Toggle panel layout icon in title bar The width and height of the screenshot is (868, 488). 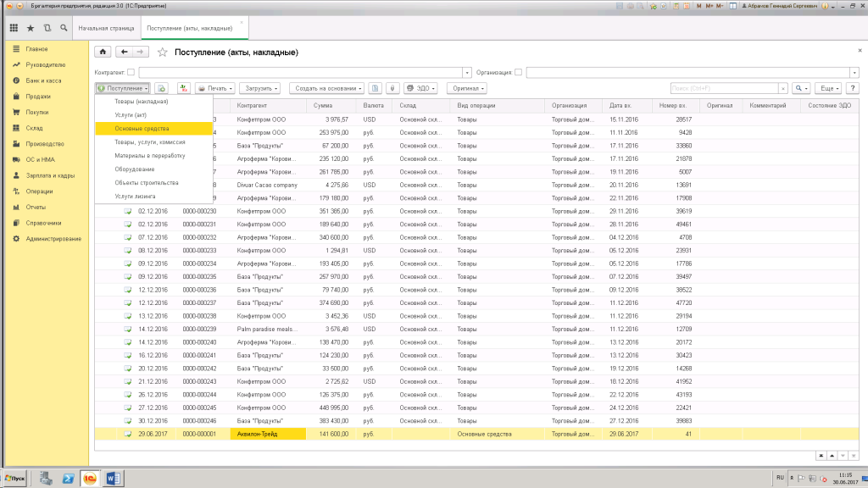(732, 6)
